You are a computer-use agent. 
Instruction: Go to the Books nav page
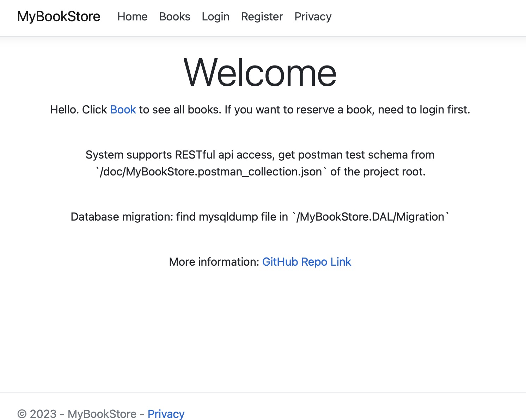pos(175,17)
